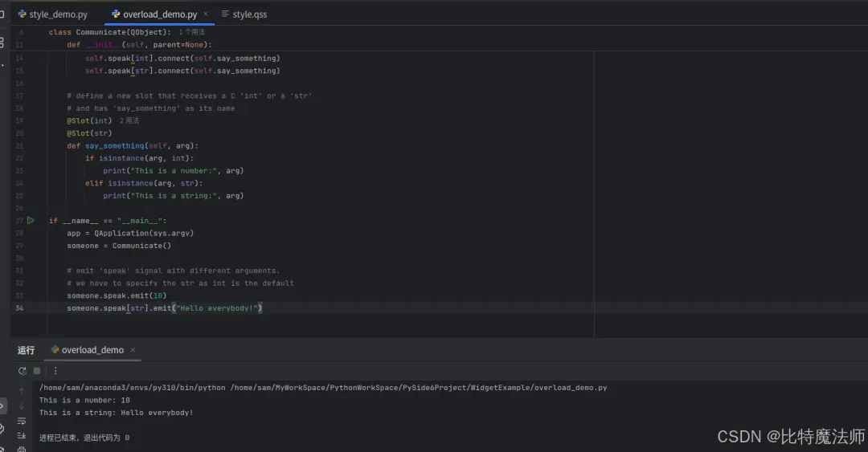Screen dimensions: 868x452
Task: Click the "Hello everybody!" string on line 34
Action: (x=217, y=308)
